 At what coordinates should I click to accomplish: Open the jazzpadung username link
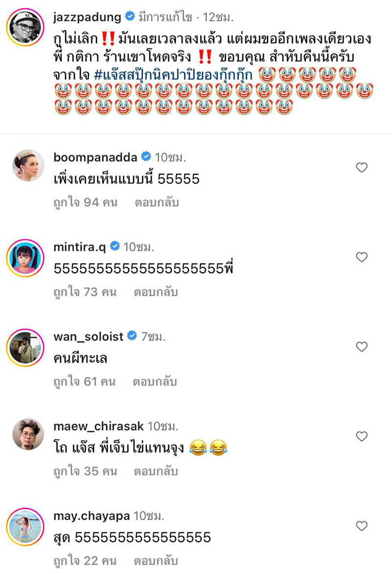coord(86,17)
